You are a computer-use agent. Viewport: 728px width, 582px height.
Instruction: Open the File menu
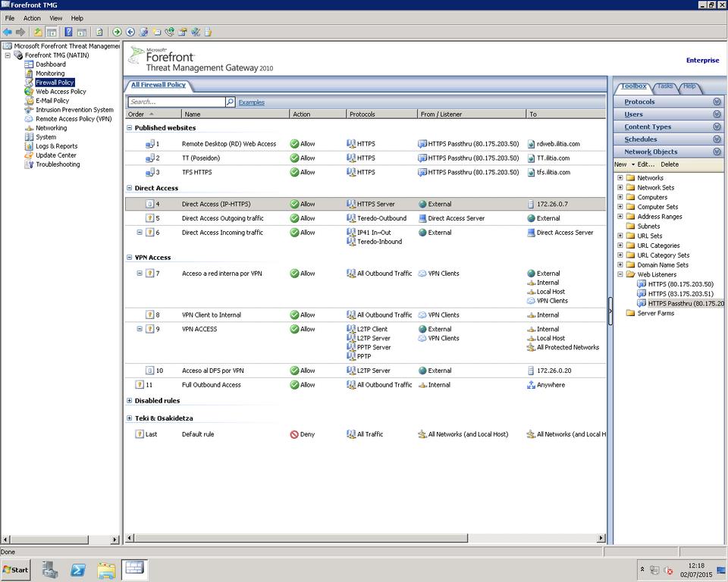(10, 18)
